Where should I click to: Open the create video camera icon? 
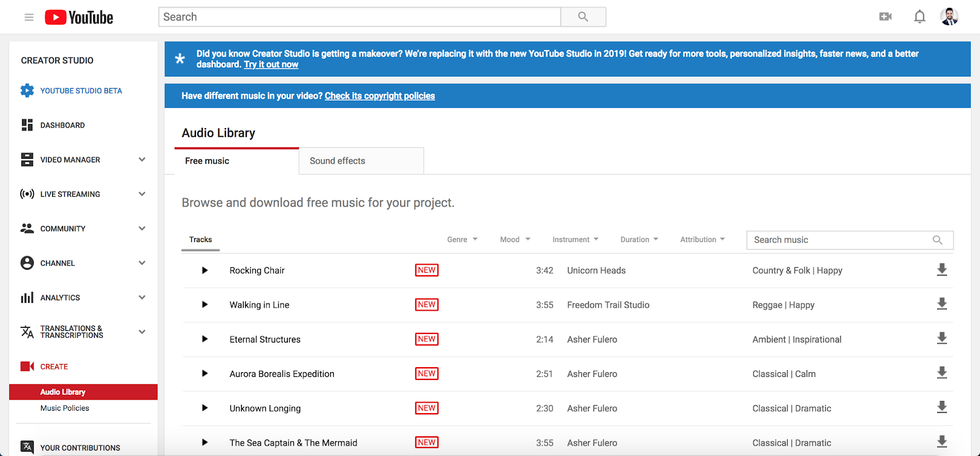coord(885,17)
